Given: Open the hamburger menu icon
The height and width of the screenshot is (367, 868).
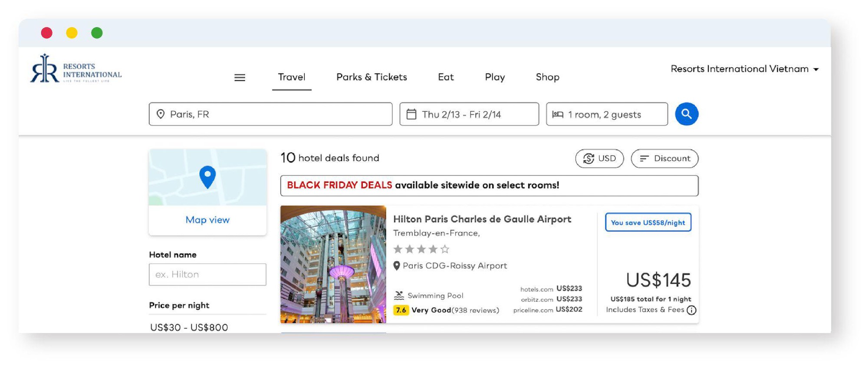Looking at the screenshot, I should click(x=240, y=78).
